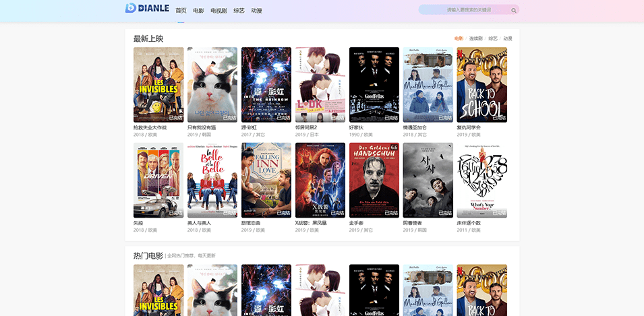Viewport: 644px width, 316px height.
Task: Open the 首页 nav tab
Action: (181, 11)
